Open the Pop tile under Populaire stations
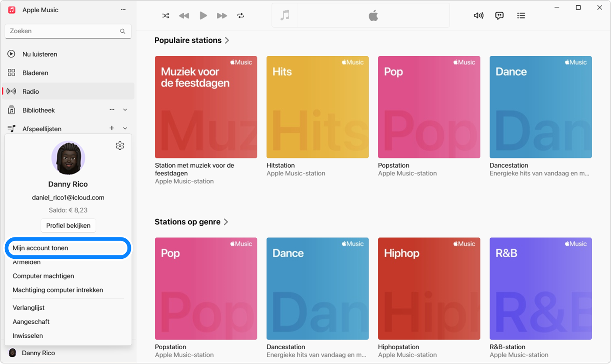The height and width of the screenshot is (364, 611). click(x=429, y=107)
